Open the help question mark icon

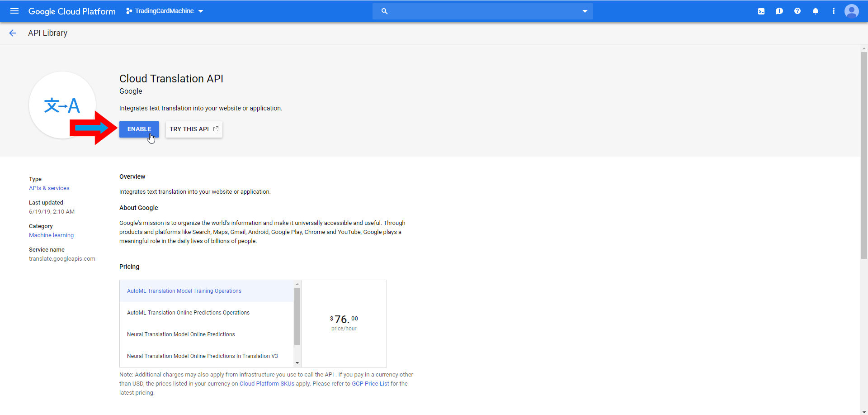pyautogui.click(x=797, y=11)
